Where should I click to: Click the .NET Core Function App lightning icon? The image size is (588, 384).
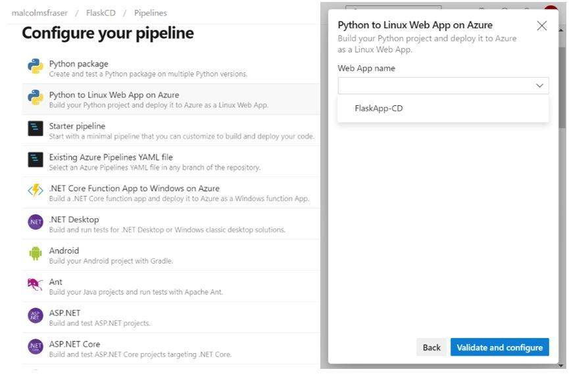tap(36, 191)
